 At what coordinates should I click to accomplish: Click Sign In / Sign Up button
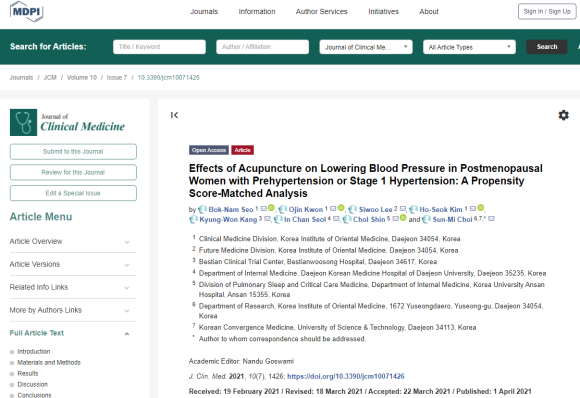point(547,11)
